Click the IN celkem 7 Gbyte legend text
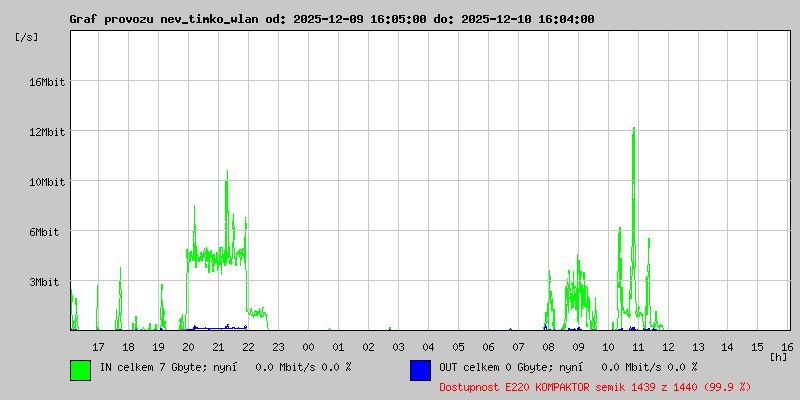This screenshot has height=400, width=800. point(226,367)
